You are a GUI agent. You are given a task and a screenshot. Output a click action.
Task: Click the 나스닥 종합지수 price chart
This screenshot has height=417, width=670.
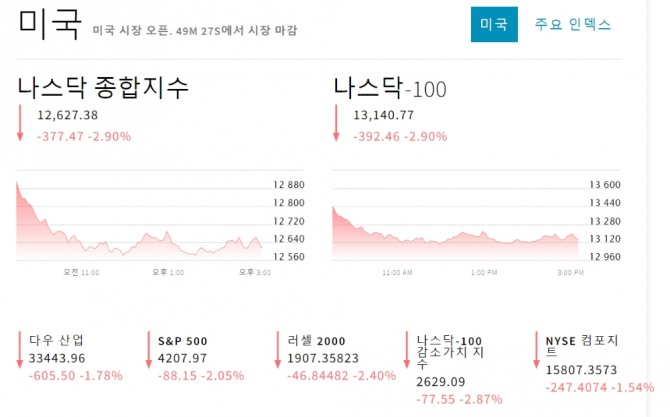(139, 220)
